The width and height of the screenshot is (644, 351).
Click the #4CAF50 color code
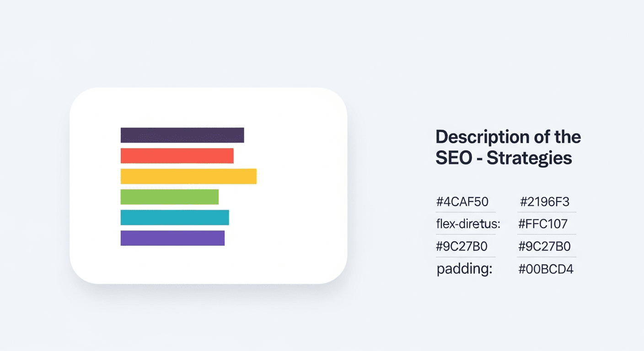point(462,202)
